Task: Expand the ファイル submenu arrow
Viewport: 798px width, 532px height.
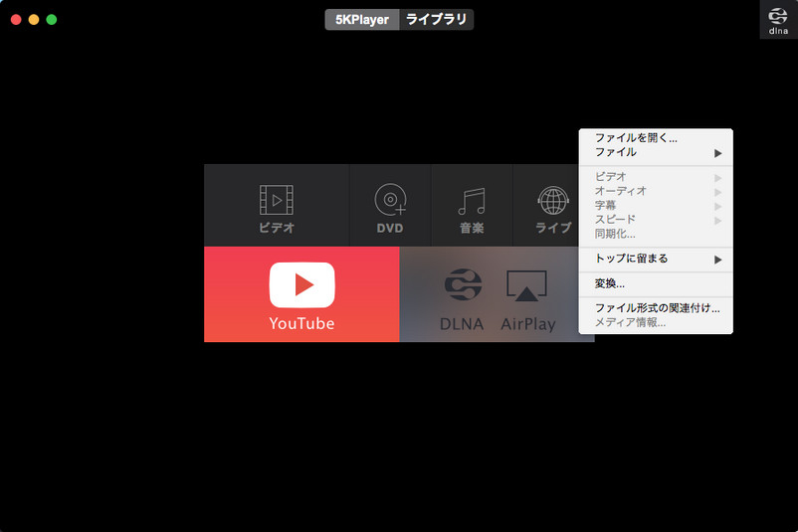Action: point(717,153)
